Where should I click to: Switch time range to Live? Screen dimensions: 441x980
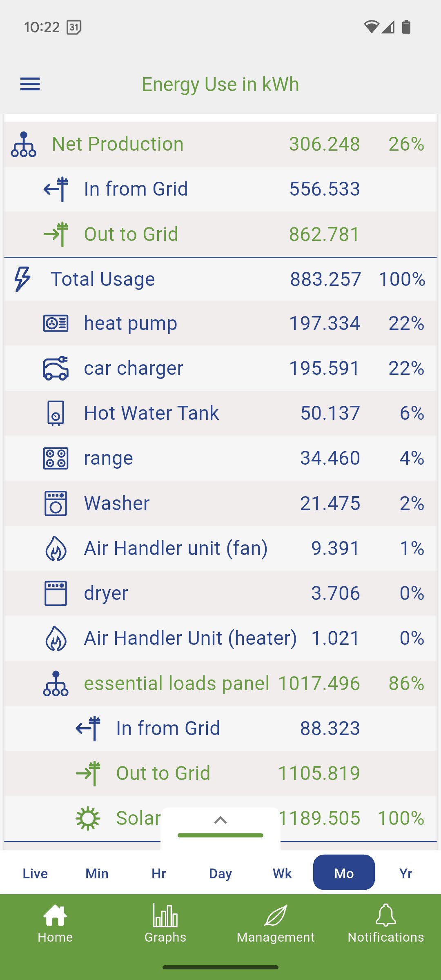tap(35, 873)
